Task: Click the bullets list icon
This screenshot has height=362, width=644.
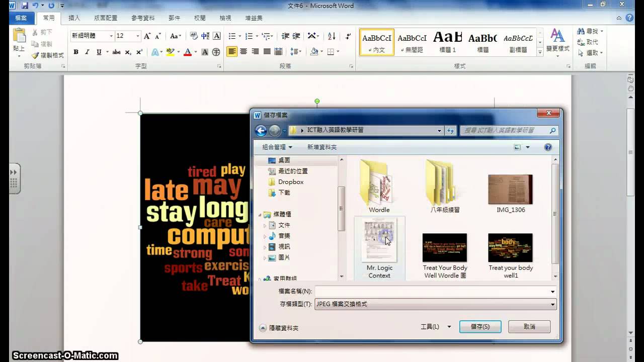Action: [232, 36]
